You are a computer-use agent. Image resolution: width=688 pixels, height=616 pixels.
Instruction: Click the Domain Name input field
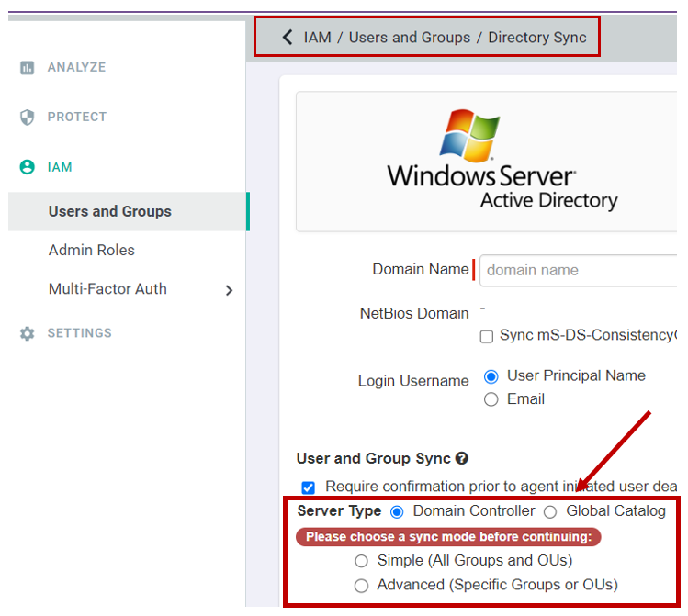579,270
